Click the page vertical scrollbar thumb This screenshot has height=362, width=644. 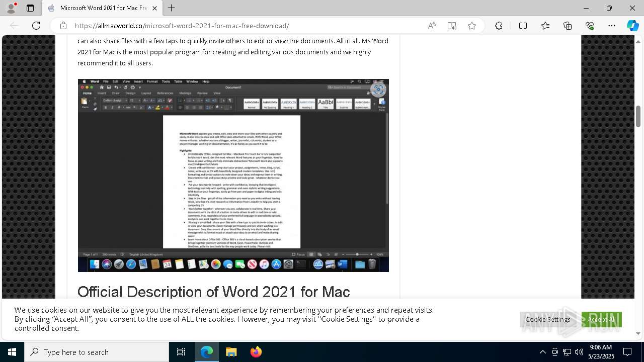[638, 117]
